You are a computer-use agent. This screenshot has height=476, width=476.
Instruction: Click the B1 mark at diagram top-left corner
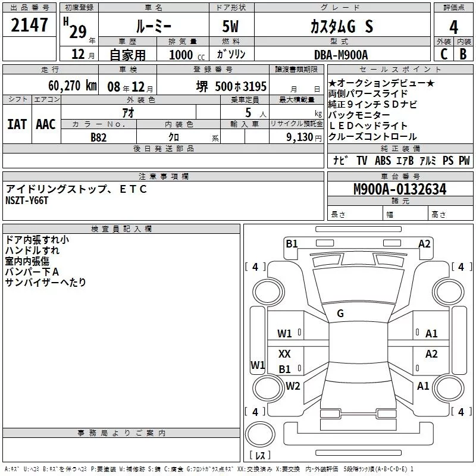(x=292, y=243)
